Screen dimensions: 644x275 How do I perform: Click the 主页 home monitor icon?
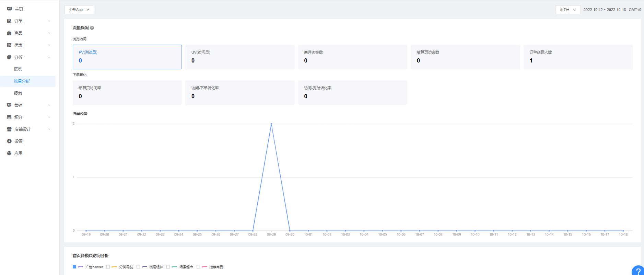[9, 9]
